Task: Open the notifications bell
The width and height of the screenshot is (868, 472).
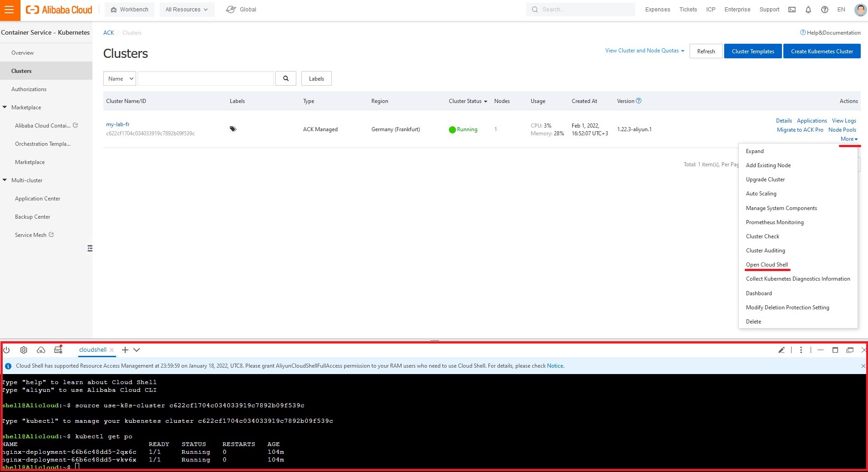Action: point(808,10)
